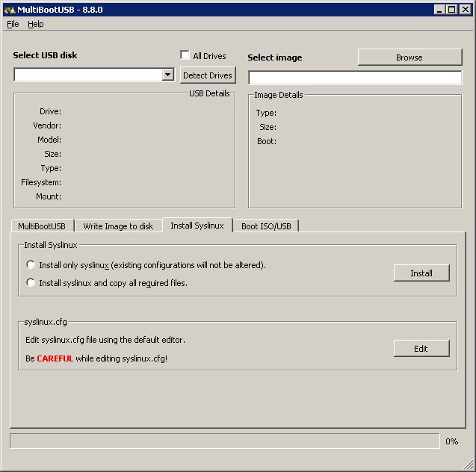Click the Type: label in Image Details
The width and height of the screenshot is (476, 472).
(x=266, y=113)
